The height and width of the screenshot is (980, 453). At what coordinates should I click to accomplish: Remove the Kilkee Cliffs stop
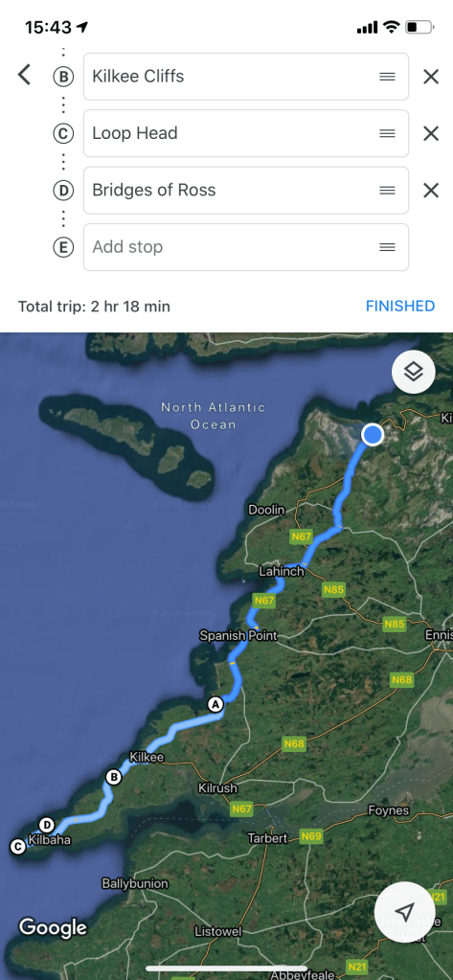coord(431,77)
